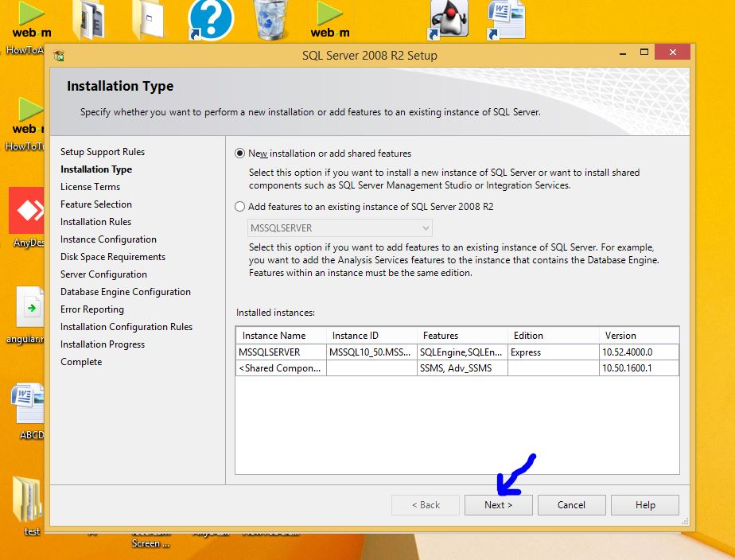Select the Shared Components row in instances table
The width and height of the screenshot is (735, 560).
coord(280,368)
